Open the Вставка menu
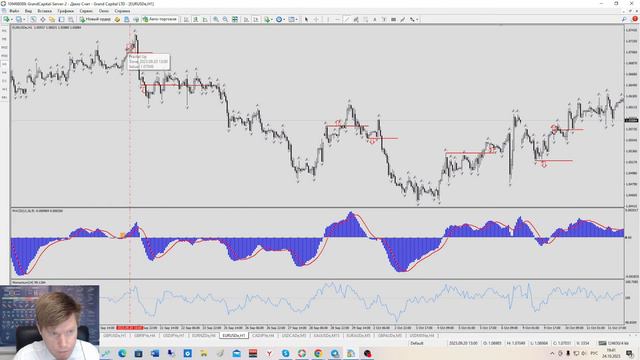Image resolution: width=640 pixels, height=360 pixels. tap(44, 11)
